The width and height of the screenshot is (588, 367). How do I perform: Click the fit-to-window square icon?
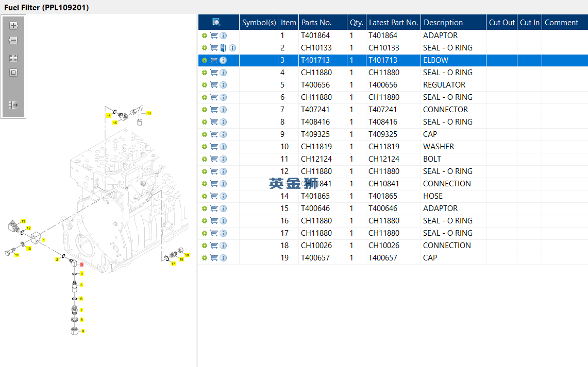(13, 73)
